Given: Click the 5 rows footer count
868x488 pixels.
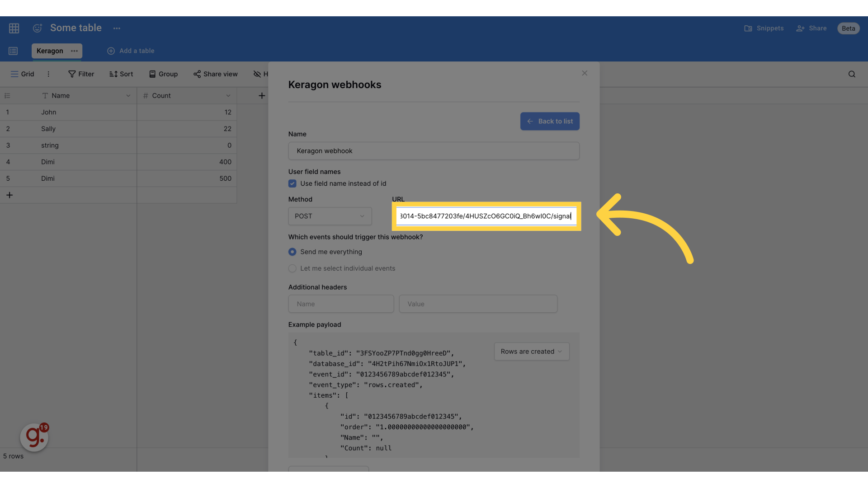Looking at the screenshot, I should pyautogui.click(x=13, y=456).
